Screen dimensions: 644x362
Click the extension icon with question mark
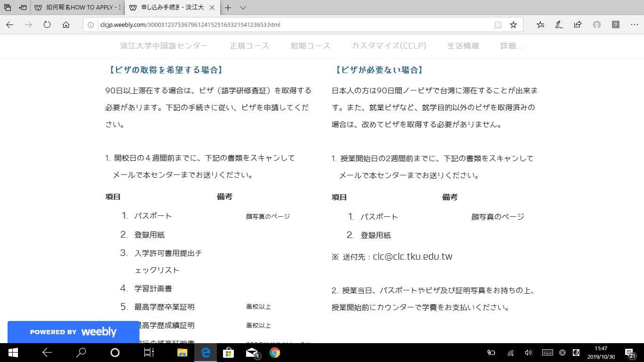coord(615,25)
